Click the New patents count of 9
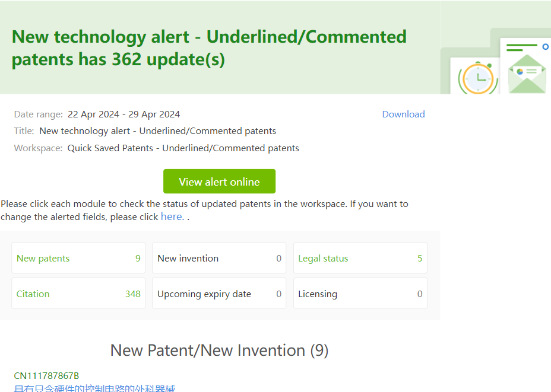This screenshot has height=392, width=551. [x=138, y=258]
